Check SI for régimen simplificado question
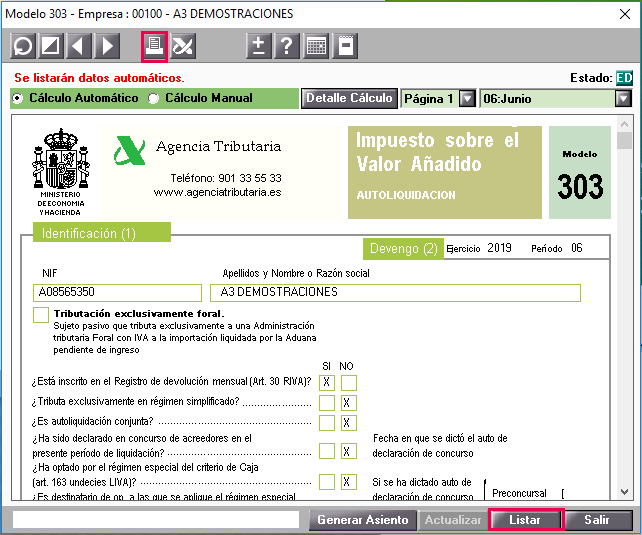The height and width of the screenshot is (535, 642). point(327,403)
